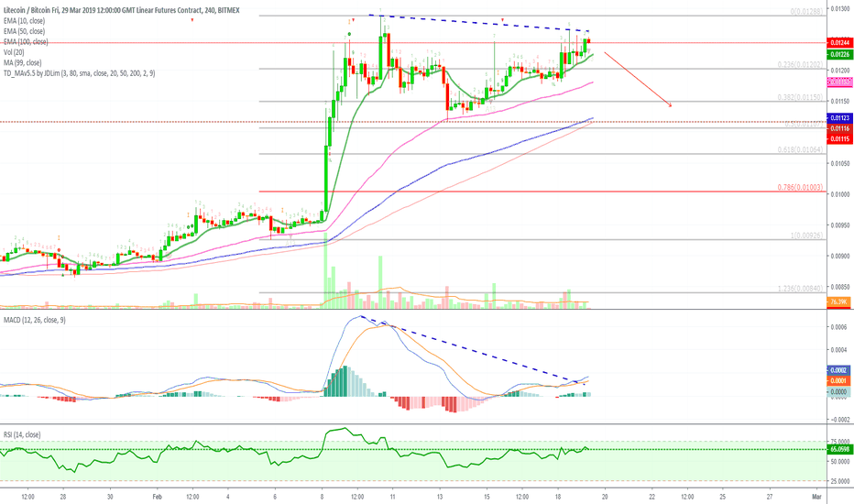Click the red 0.01244 price tag
The height and width of the screenshot is (504, 854).
pyautogui.click(x=839, y=42)
